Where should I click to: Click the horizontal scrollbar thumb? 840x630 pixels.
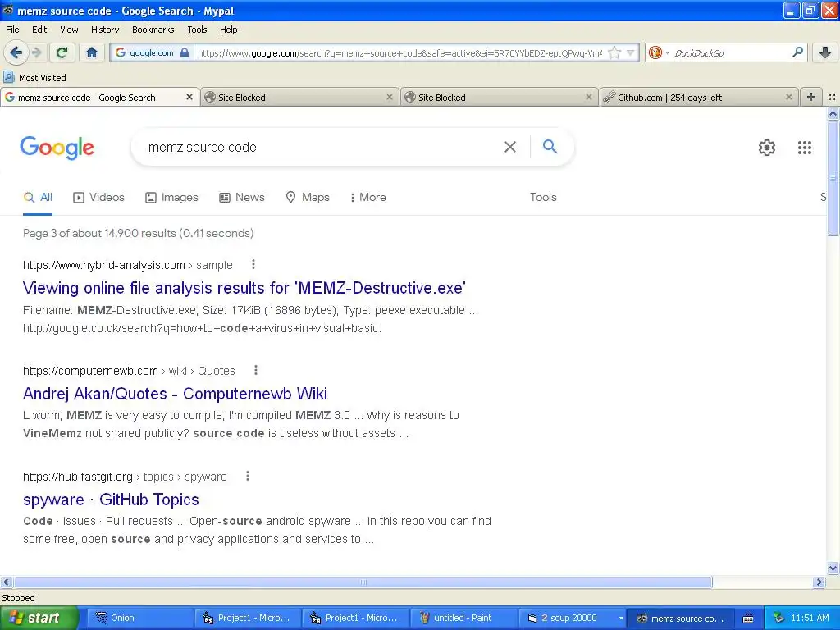(362, 582)
